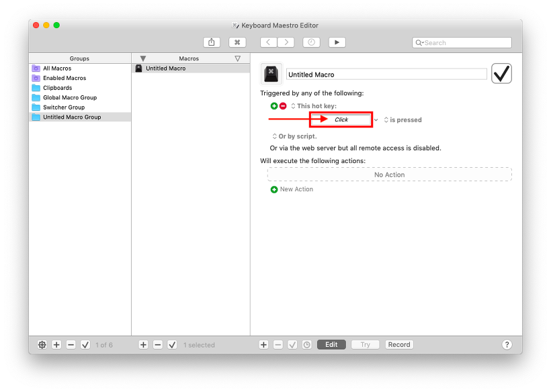Toggle action enabled checkmark button

(292, 344)
